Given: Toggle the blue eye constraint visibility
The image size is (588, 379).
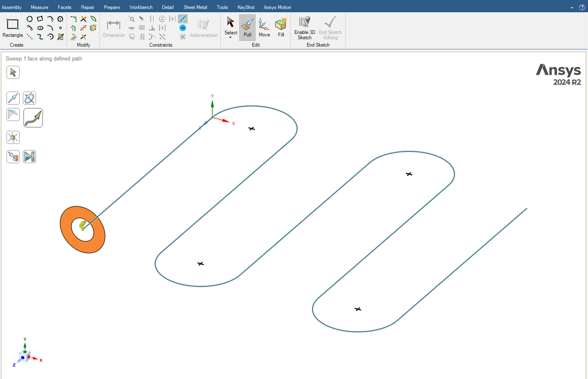Looking at the screenshot, I should [x=183, y=28].
